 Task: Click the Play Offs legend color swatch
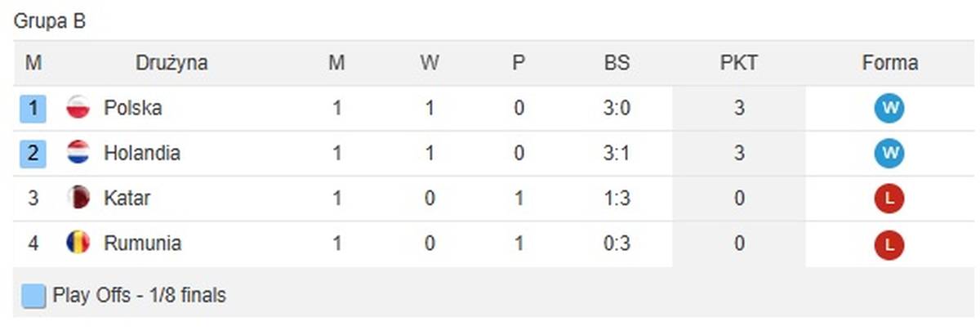pos(33,296)
